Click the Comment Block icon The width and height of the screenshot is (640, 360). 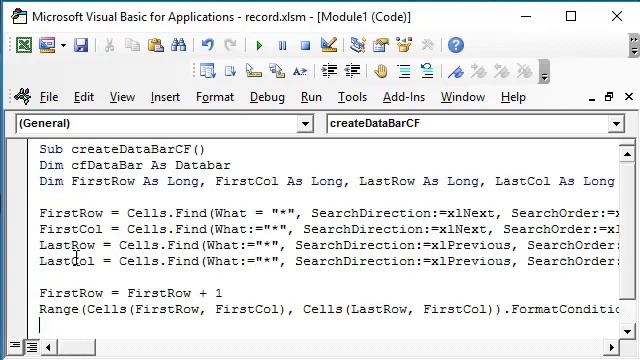(404, 71)
